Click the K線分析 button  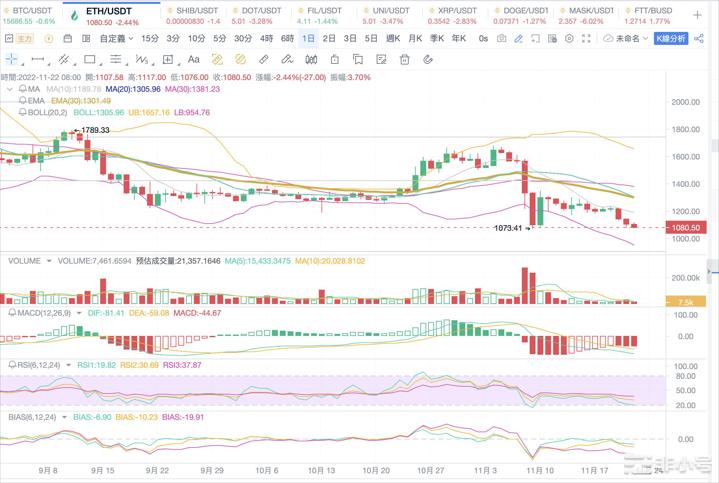[672, 38]
